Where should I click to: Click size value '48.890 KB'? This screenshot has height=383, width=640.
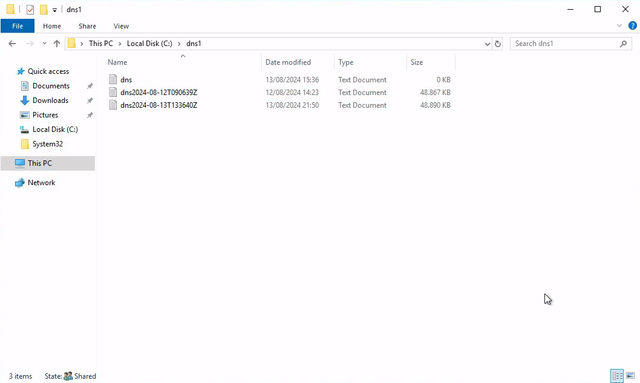[x=435, y=105]
